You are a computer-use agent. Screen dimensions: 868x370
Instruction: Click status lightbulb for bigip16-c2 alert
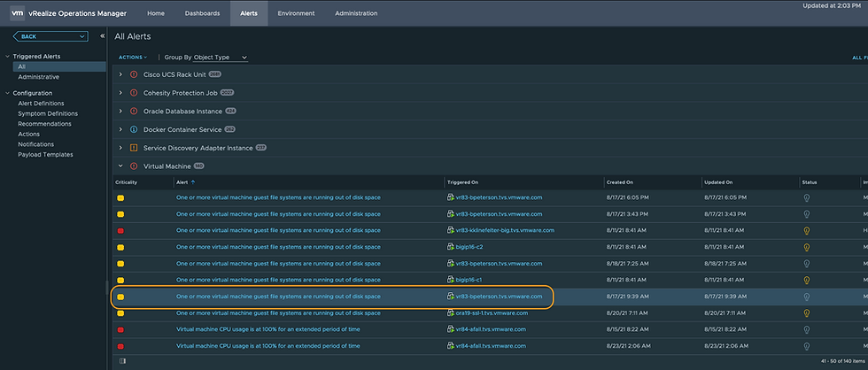point(807,247)
